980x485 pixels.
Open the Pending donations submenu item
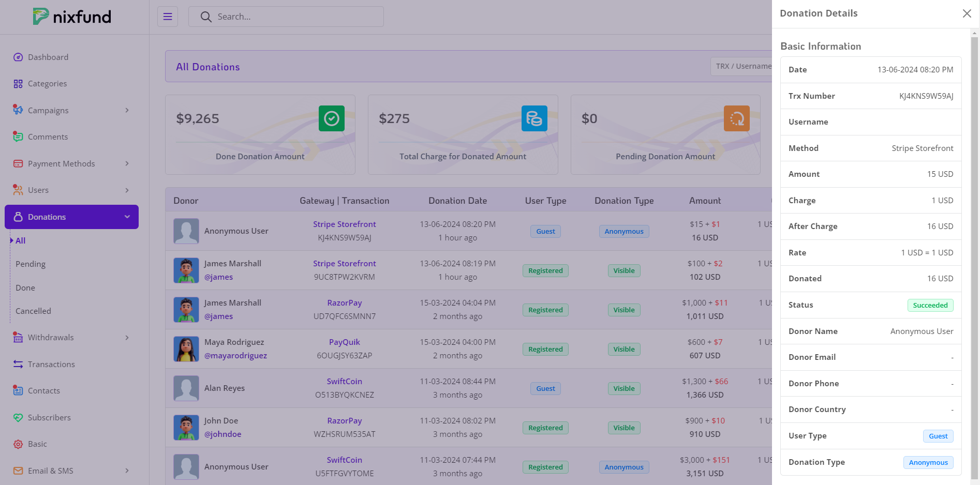(31, 264)
